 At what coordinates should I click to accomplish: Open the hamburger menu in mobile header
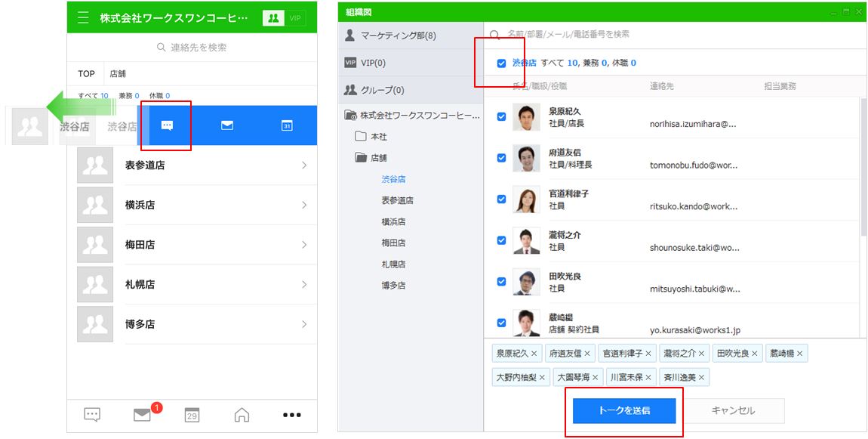click(x=83, y=18)
